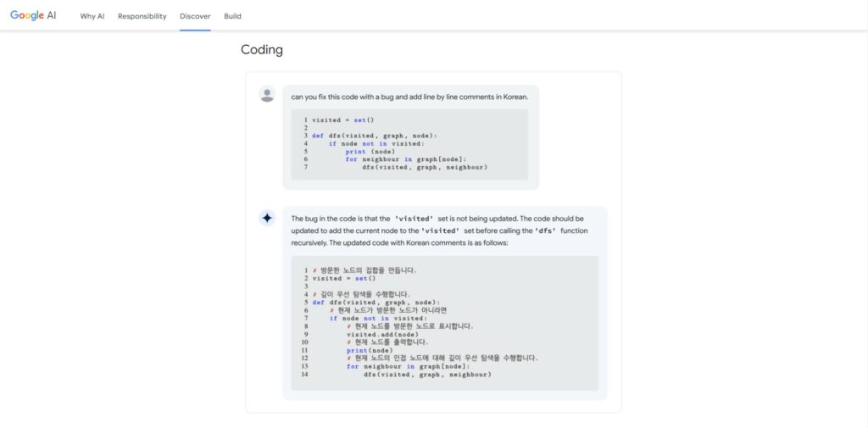The image size is (868, 428).
Task: Click the Korean comment on line 12 of response
Action: (442, 359)
